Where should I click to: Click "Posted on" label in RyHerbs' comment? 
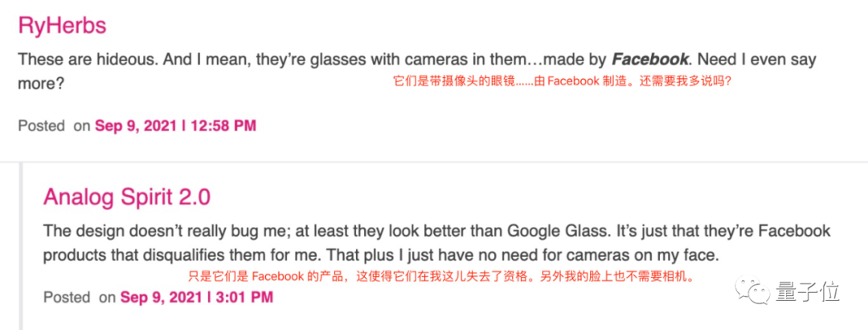tap(54, 126)
